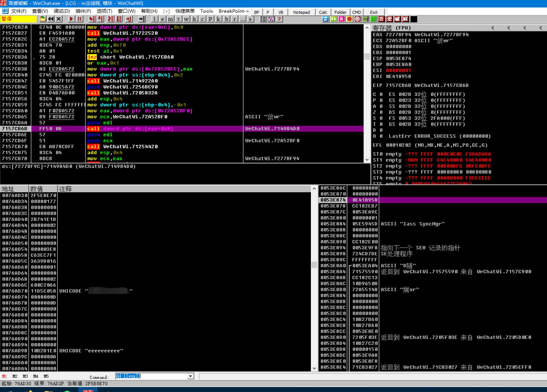This screenshot has width=547, height=392.
Task: Open the Call stack via 'k' button
Action: [218, 19]
